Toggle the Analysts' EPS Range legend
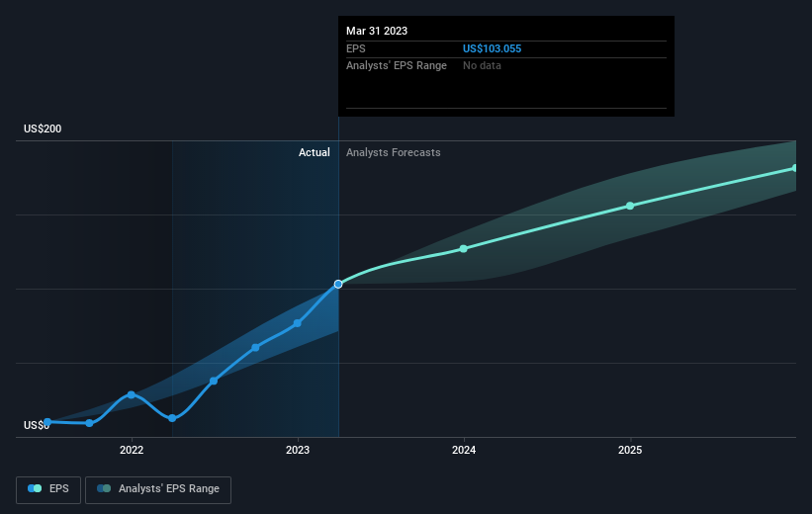This screenshot has height=514, width=812. [x=158, y=489]
